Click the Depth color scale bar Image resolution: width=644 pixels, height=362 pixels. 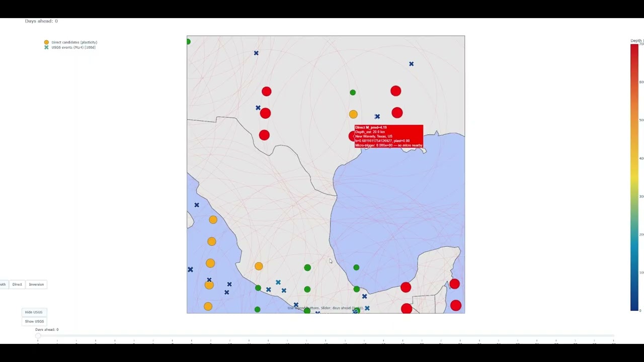pos(634,177)
